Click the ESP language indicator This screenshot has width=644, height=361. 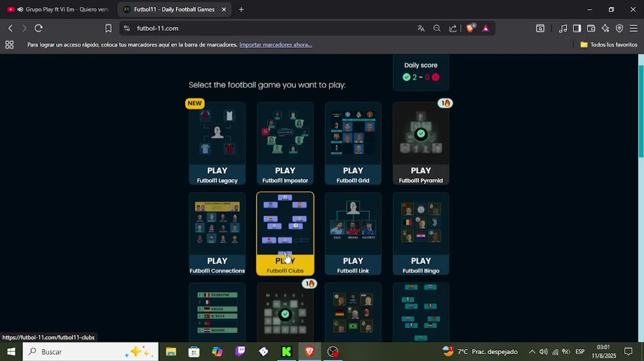coord(580,351)
